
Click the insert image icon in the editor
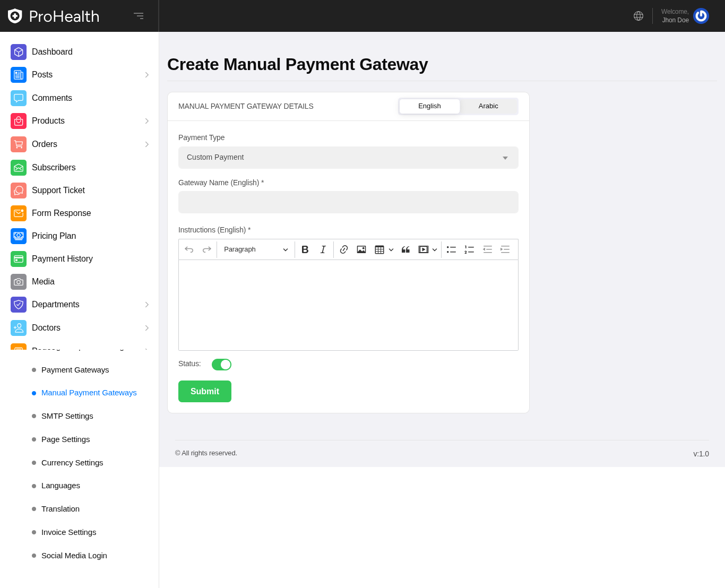(361, 249)
